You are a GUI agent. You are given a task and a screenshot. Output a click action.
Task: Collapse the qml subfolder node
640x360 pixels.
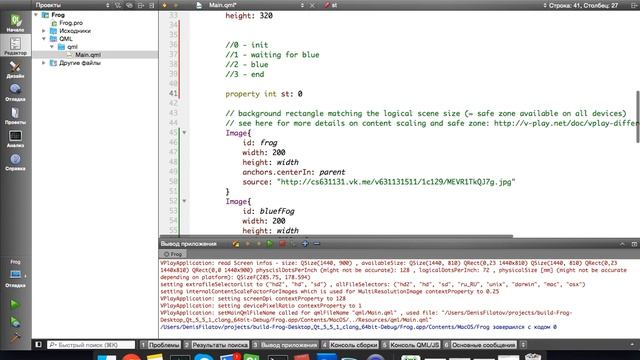pyautogui.click(x=52, y=47)
